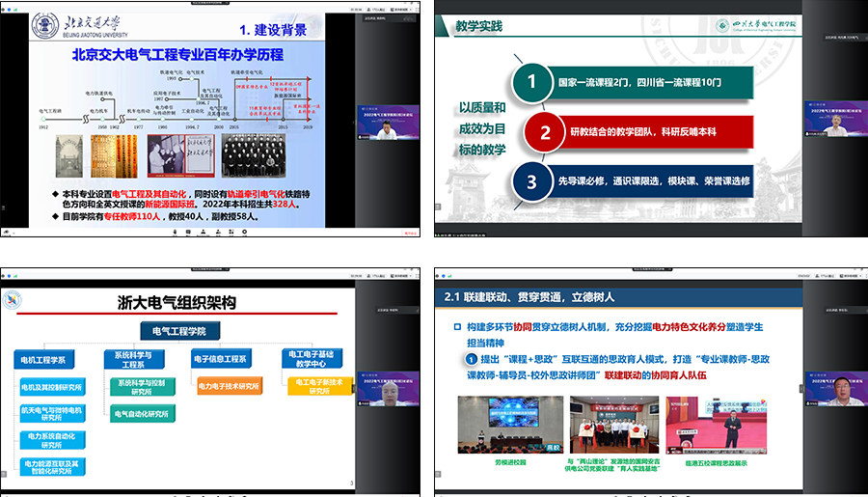The image size is (868, 497).
Task: Select the red number 2 circle
Action: [x=545, y=132]
